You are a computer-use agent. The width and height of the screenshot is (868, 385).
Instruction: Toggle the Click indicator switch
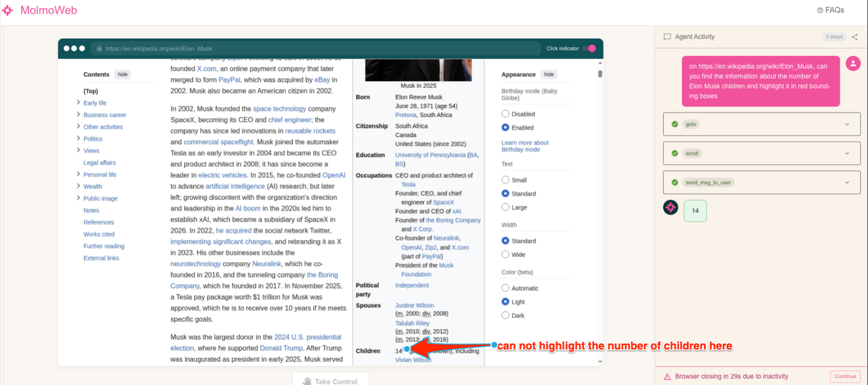pyautogui.click(x=589, y=48)
